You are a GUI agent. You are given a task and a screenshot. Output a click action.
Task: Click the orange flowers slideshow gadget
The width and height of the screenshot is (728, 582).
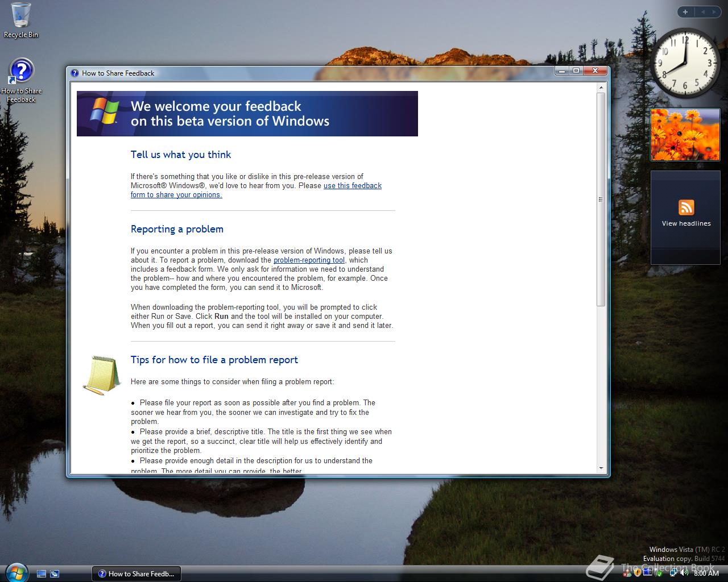point(685,135)
